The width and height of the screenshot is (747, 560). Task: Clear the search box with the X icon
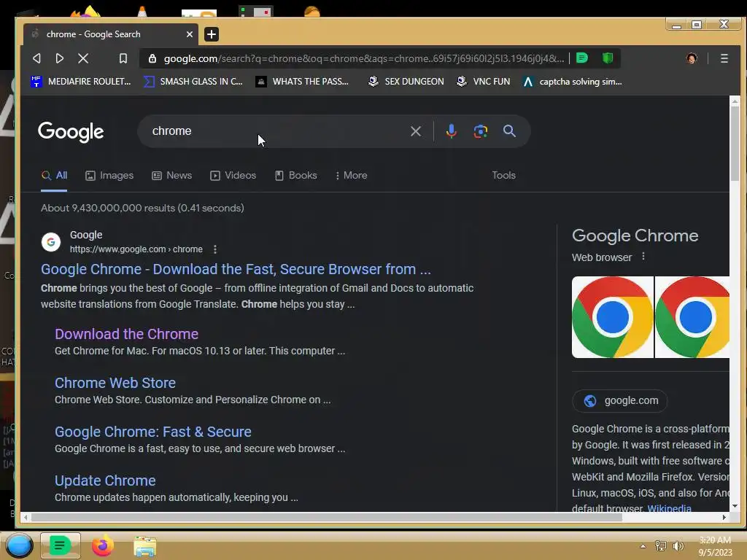(x=415, y=131)
